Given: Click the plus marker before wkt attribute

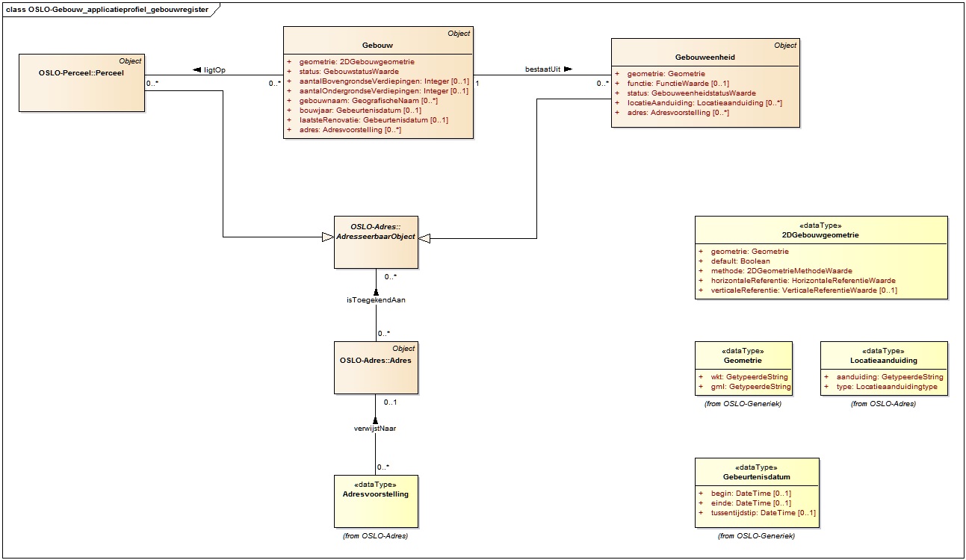Looking at the screenshot, I should click(702, 377).
